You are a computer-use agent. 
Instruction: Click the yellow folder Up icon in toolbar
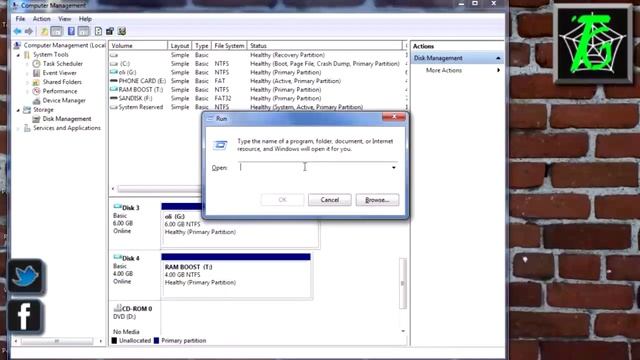point(44,31)
